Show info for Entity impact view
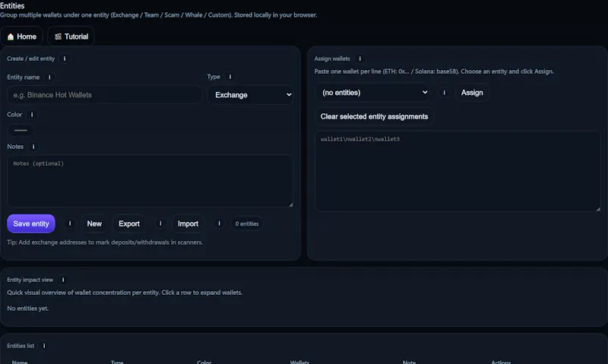 pyautogui.click(x=63, y=280)
